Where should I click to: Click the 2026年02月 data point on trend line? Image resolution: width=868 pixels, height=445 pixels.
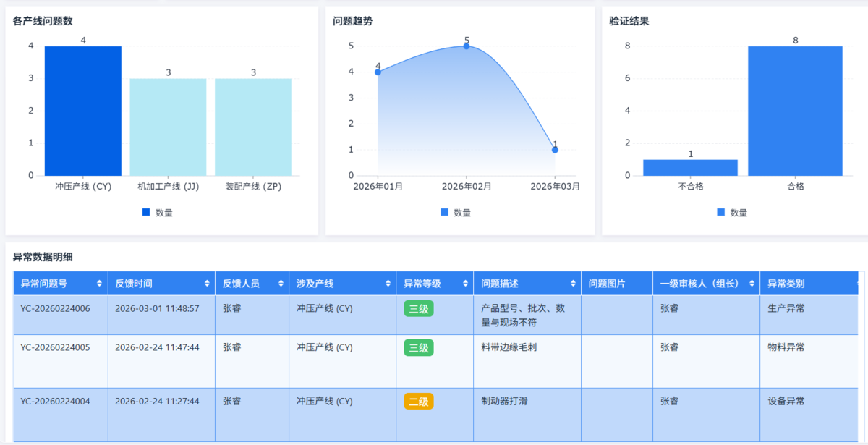(467, 46)
